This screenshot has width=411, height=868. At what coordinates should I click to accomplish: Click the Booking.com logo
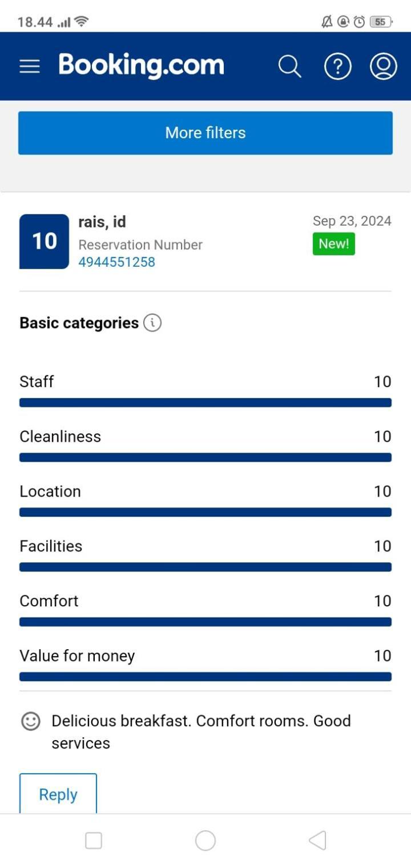coord(141,66)
